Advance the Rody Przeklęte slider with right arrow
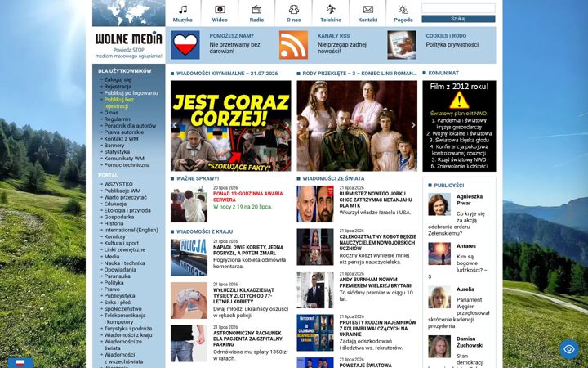Image resolution: width=588 pixels, height=368 pixels. tap(413, 125)
